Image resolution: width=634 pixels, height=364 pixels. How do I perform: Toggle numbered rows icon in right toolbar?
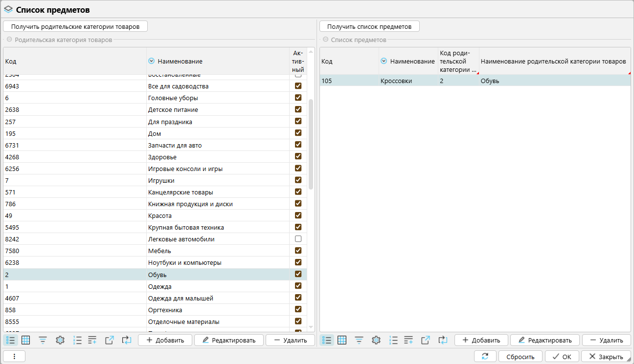(393, 340)
